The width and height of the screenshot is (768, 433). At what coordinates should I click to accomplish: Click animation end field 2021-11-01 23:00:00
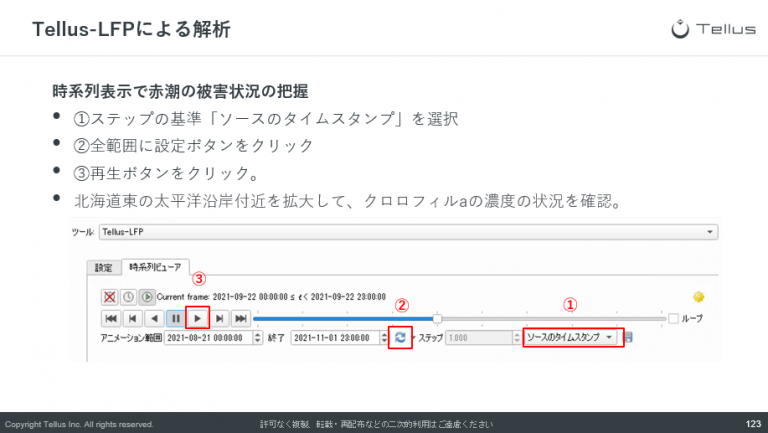336,337
